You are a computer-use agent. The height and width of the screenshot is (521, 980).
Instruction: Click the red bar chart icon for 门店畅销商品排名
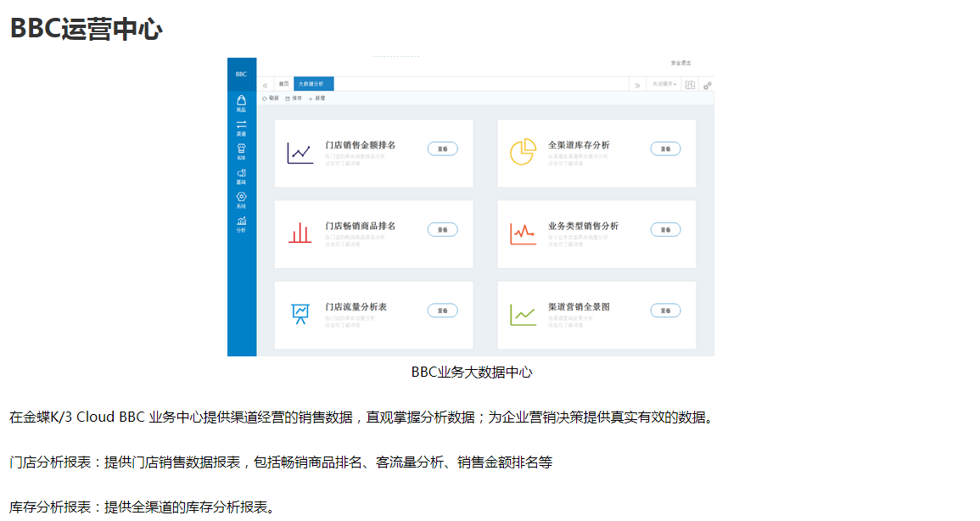point(300,232)
